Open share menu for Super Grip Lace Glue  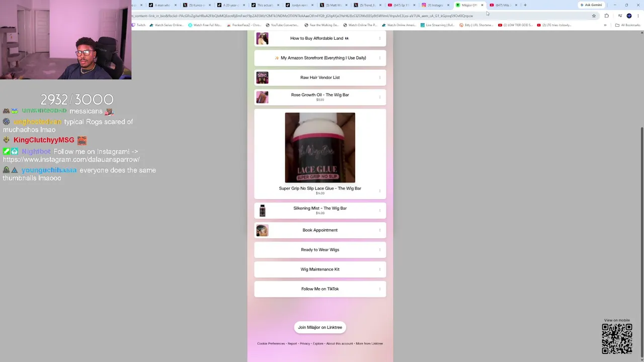(x=380, y=191)
